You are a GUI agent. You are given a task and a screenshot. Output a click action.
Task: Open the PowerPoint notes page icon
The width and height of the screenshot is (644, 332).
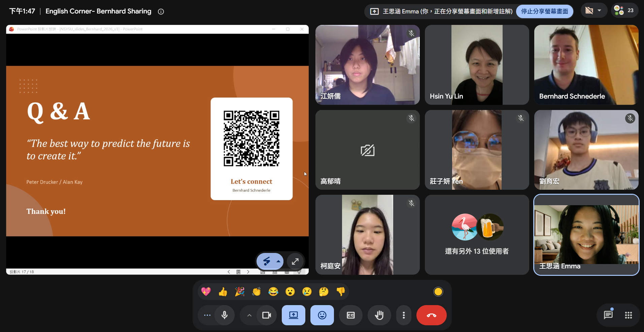pos(238,272)
